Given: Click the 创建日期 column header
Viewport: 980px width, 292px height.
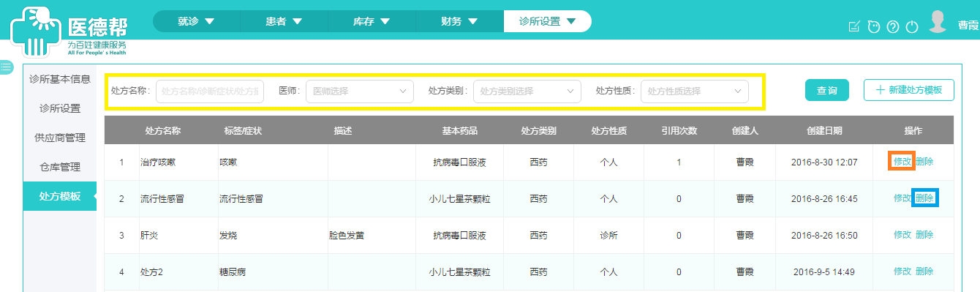Looking at the screenshot, I should (x=824, y=130).
